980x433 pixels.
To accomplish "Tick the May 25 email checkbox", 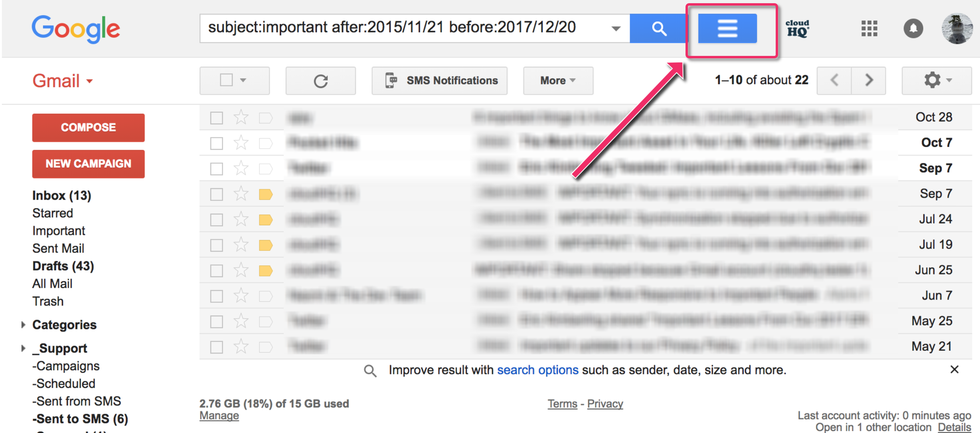I will (216, 322).
